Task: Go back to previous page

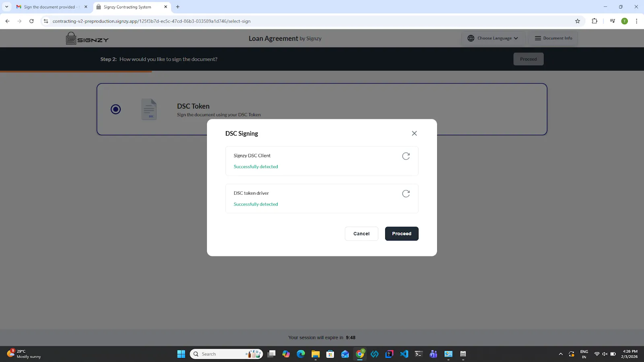Action: (7, 21)
